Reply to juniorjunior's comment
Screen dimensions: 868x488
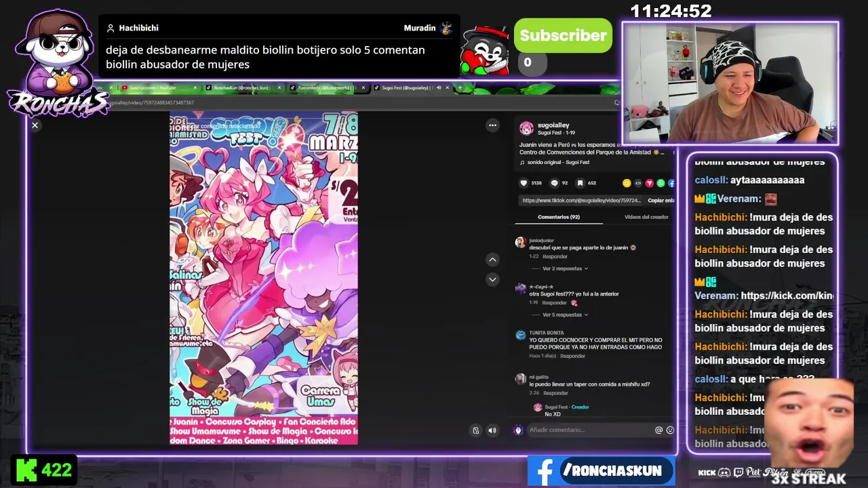pyautogui.click(x=555, y=256)
